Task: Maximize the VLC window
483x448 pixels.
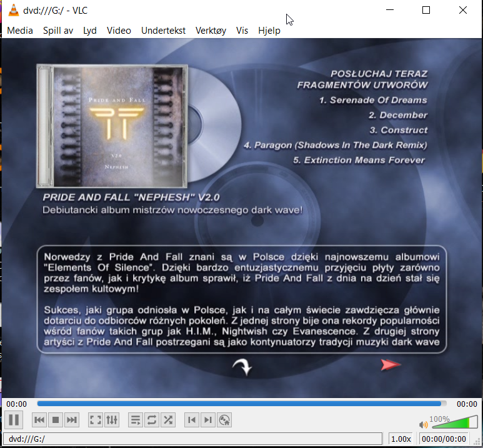Action: point(426,10)
